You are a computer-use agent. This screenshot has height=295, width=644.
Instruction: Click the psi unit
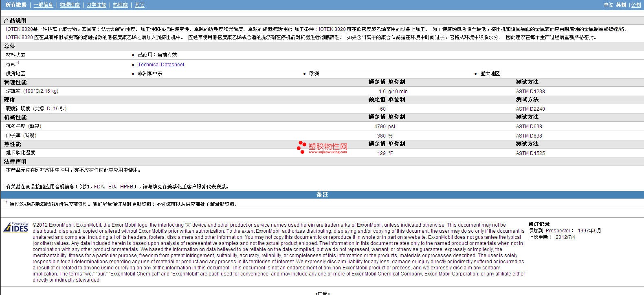click(x=391, y=127)
